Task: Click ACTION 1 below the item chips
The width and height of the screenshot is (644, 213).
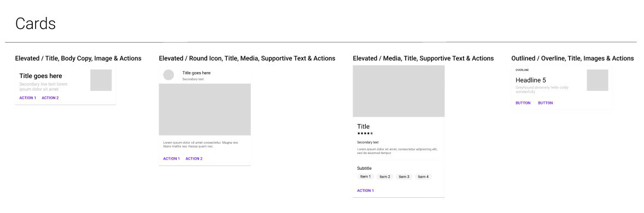Action: click(x=366, y=191)
